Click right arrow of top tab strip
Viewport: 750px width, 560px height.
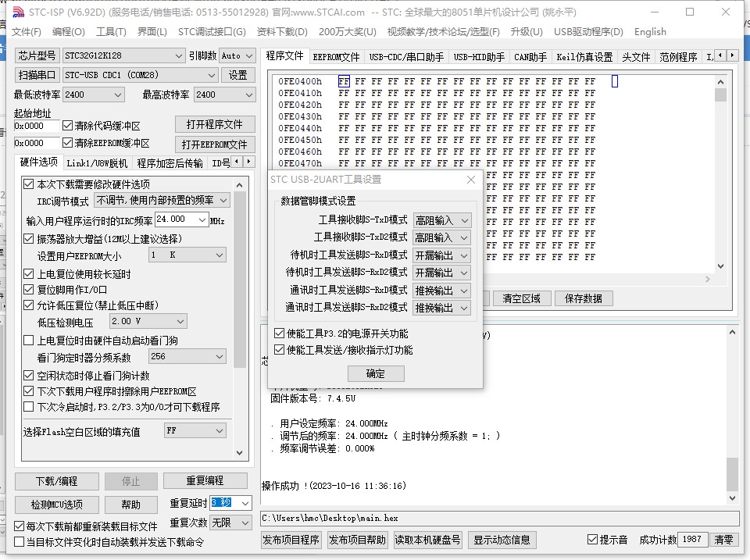(x=732, y=55)
